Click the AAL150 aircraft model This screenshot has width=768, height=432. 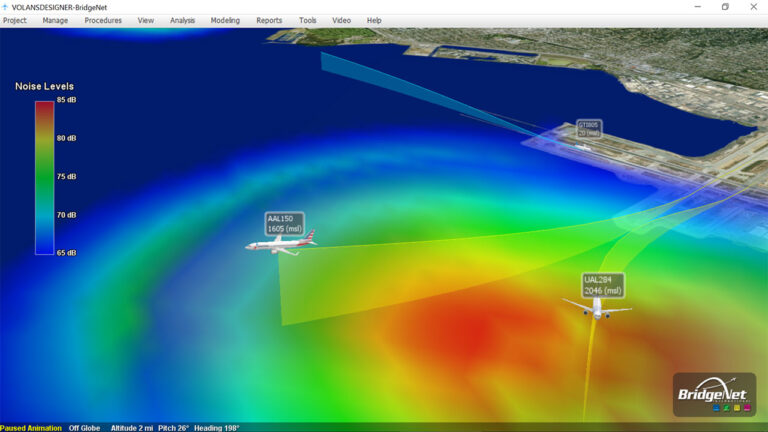coord(281,244)
